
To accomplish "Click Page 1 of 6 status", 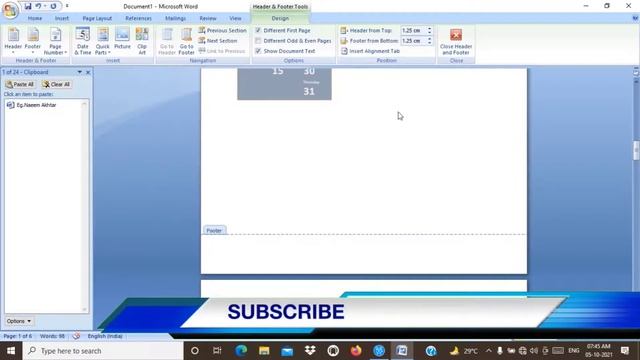I will 18,336.
